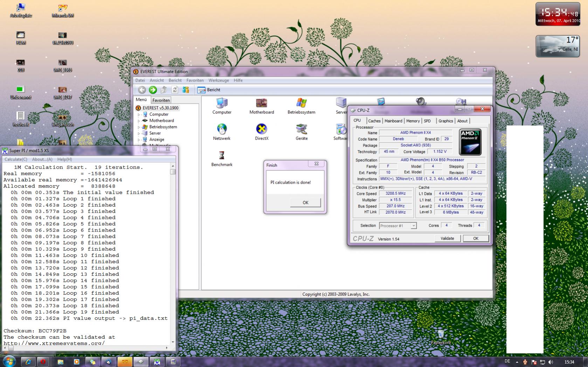Click the green forward arrow in EVEREST
The width and height of the screenshot is (588, 367).
(x=153, y=90)
